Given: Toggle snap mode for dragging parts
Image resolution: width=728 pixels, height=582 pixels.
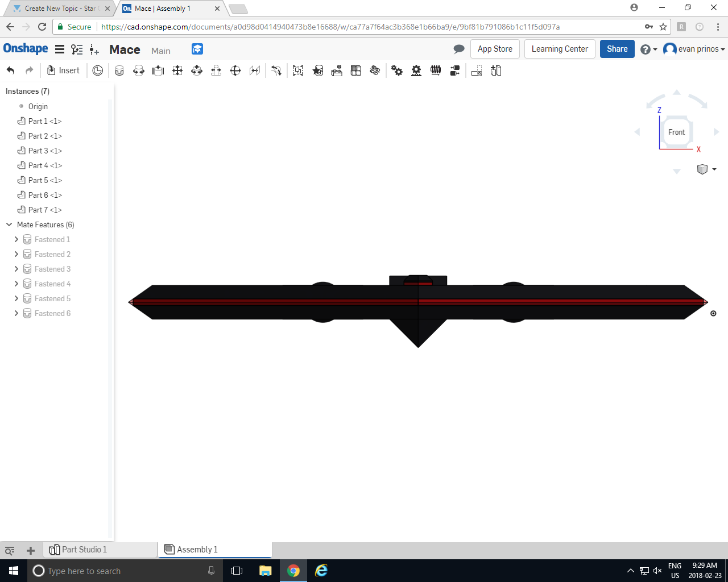Looking at the screenshot, I should click(276, 70).
